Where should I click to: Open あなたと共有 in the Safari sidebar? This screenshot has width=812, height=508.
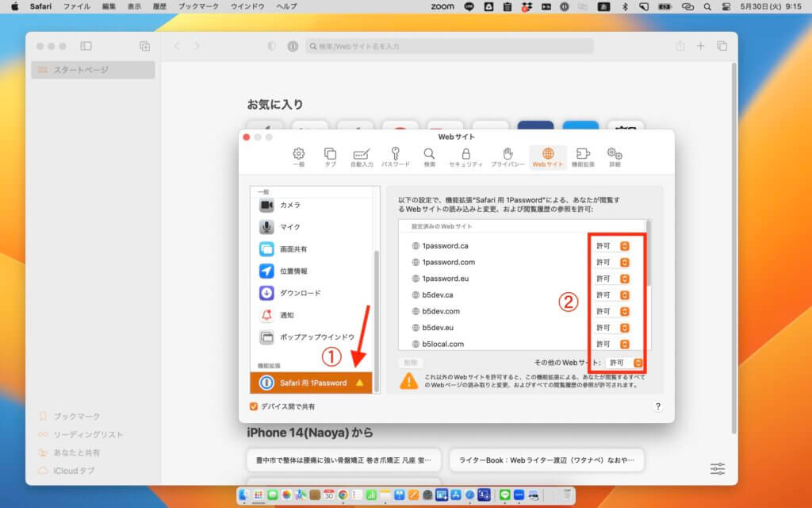70,452
